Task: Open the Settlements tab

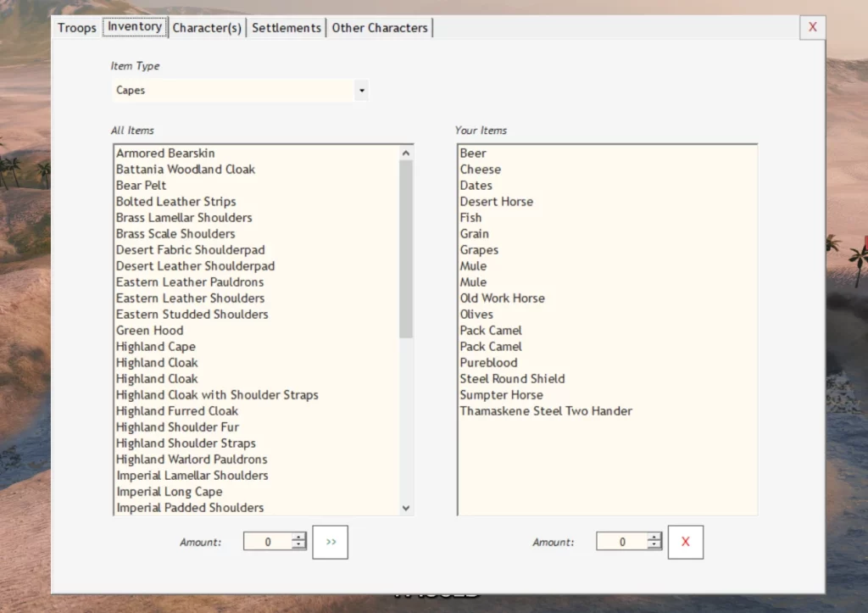Action: click(287, 28)
